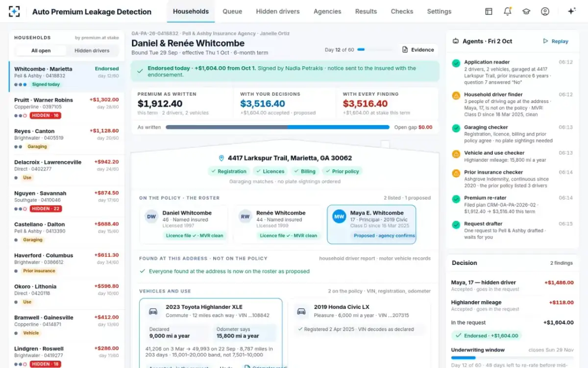Screen dimensions: 588x368
Task: Select the Okoro · Lithonia household
Action: (67, 294)
